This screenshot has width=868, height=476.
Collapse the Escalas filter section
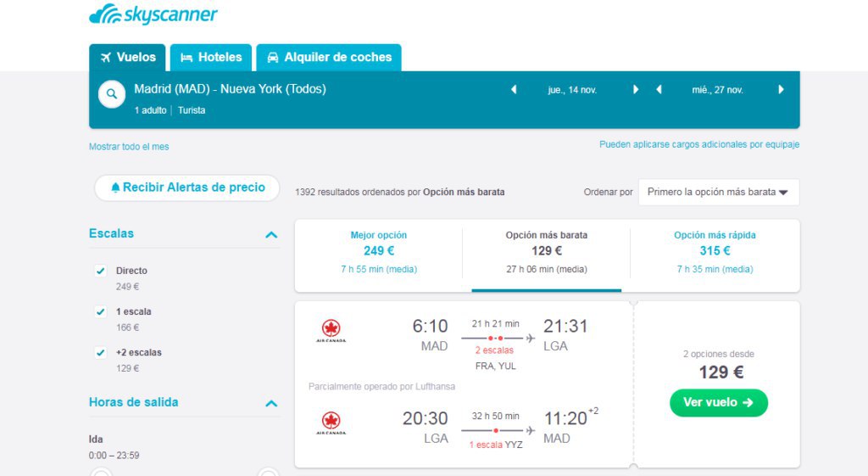pos(271,234)
